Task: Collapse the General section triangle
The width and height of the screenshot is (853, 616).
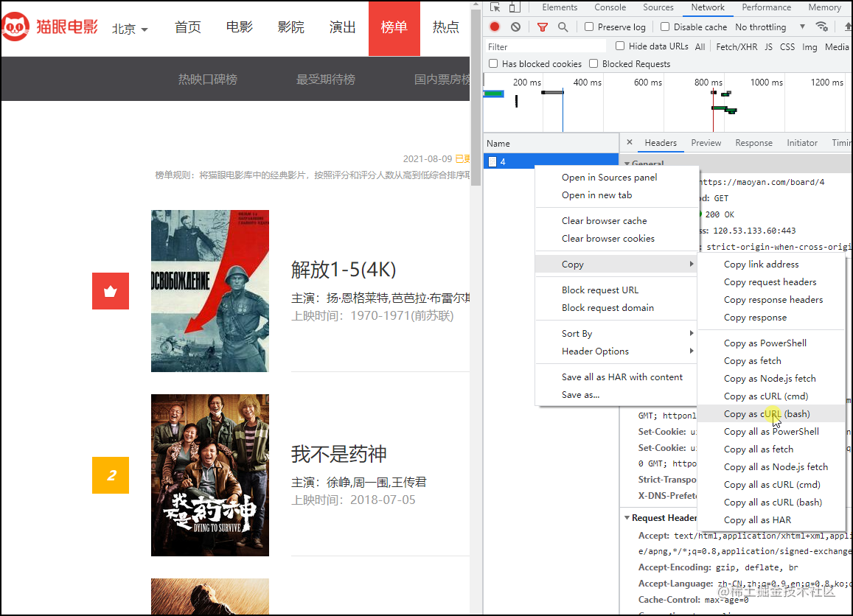Action: pos(627,163)
